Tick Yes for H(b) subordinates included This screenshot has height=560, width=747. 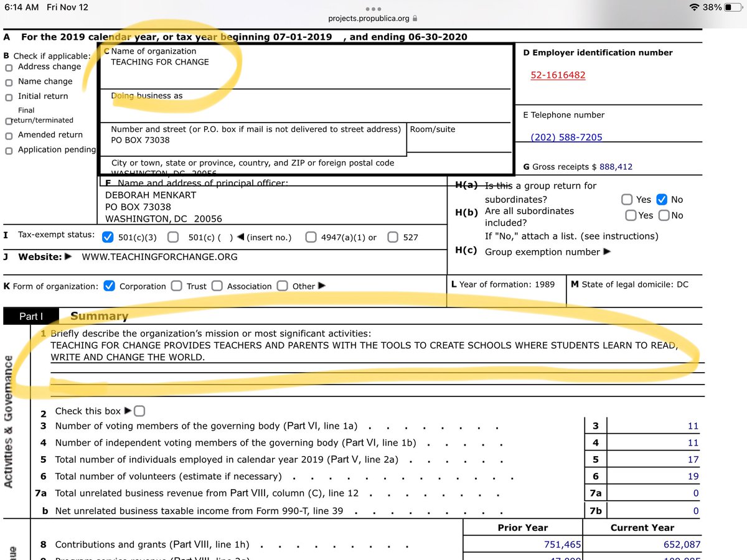tap(631, 215)
